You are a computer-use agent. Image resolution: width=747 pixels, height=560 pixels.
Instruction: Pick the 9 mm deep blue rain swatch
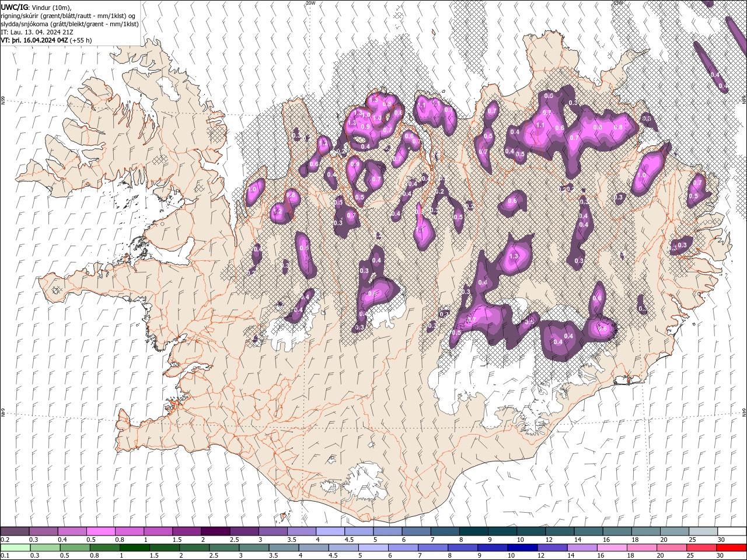[492, 548]
